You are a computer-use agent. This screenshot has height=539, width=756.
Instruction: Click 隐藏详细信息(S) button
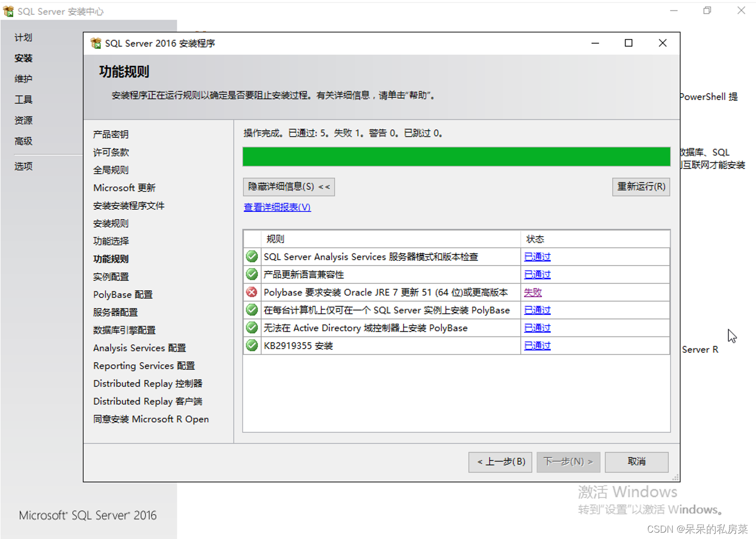[x=289, y=187]
